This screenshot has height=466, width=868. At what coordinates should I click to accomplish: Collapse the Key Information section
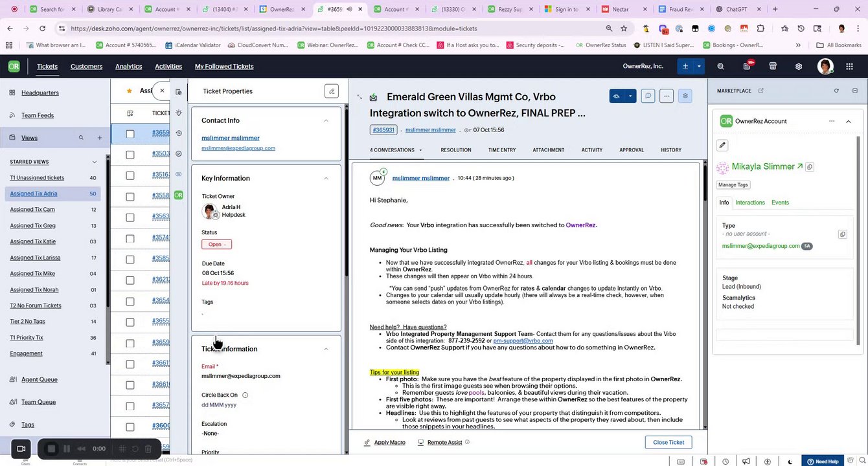point(326,178)
